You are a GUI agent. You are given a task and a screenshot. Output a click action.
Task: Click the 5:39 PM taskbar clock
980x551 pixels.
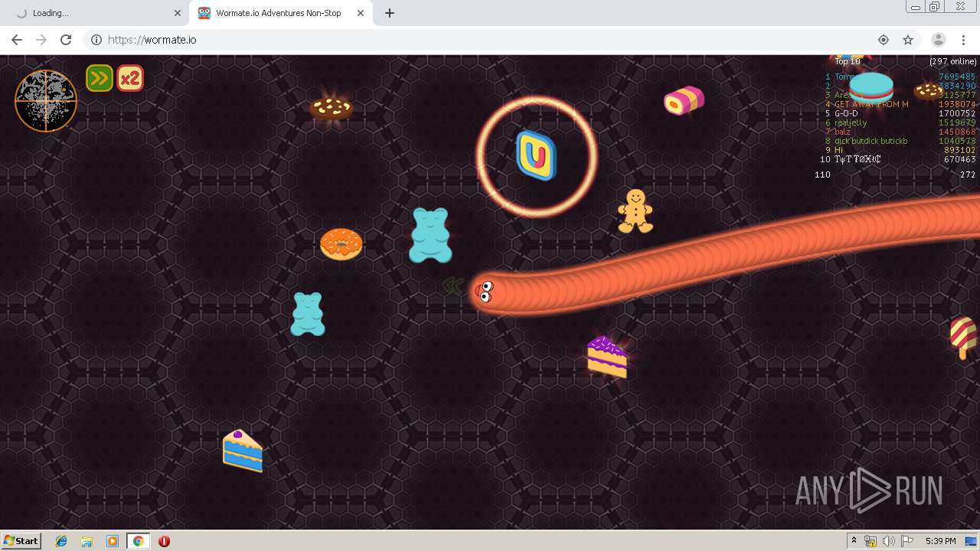click(x=940, y=541)
